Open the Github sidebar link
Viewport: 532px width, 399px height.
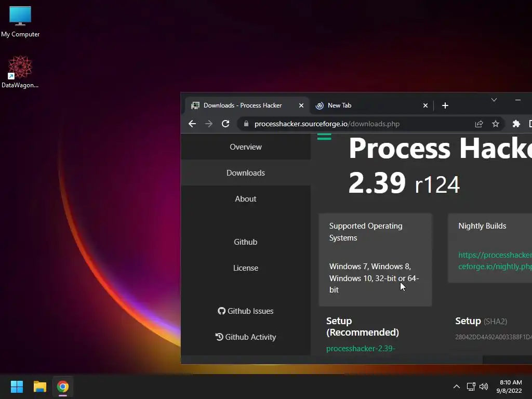[246, 242]
